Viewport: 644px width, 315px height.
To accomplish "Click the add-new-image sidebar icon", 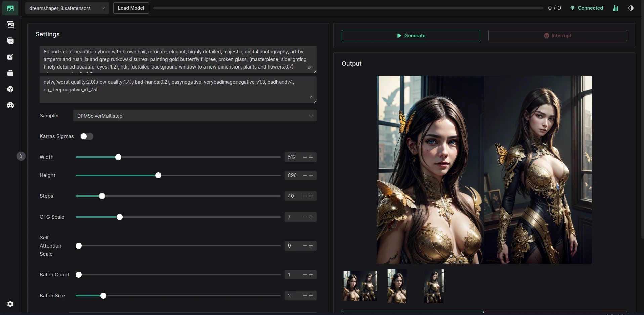I will pos(11,41).
